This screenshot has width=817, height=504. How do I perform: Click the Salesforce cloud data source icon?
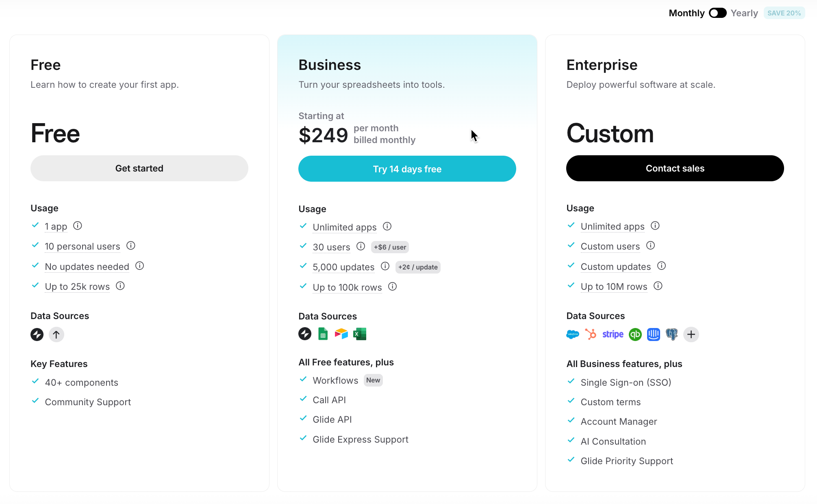(x=572, y=334)
